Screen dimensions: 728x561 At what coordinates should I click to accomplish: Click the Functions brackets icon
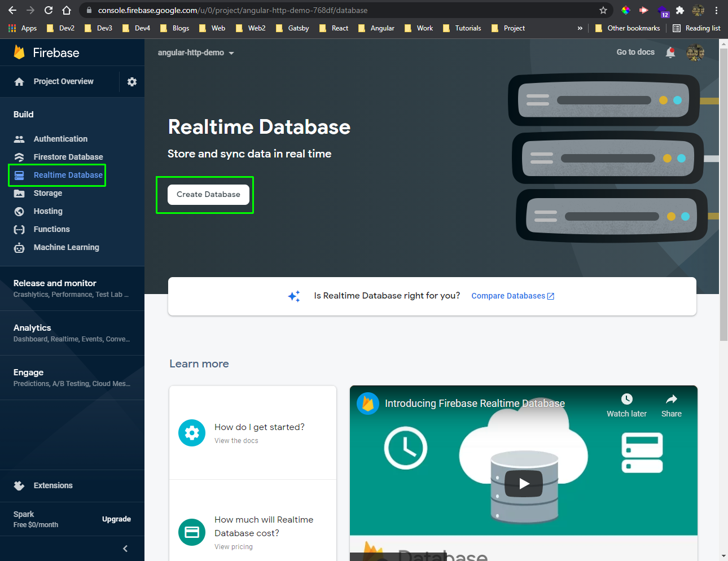19,229
